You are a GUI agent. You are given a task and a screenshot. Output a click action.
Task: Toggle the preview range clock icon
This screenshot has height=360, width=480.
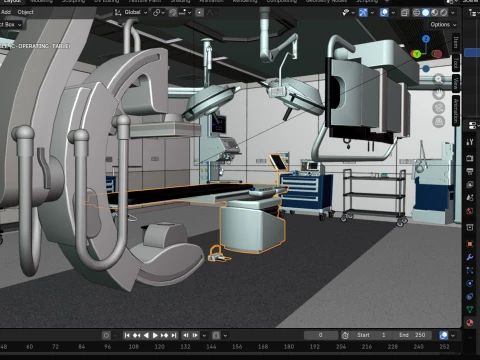(345, 335)
